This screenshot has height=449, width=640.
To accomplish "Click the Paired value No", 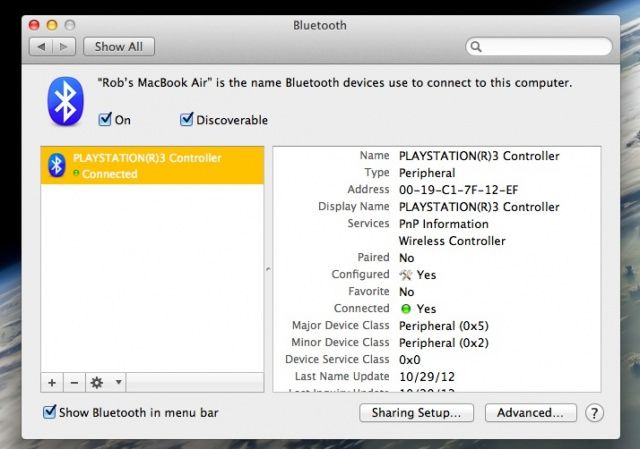I will [x=407, y=258].
